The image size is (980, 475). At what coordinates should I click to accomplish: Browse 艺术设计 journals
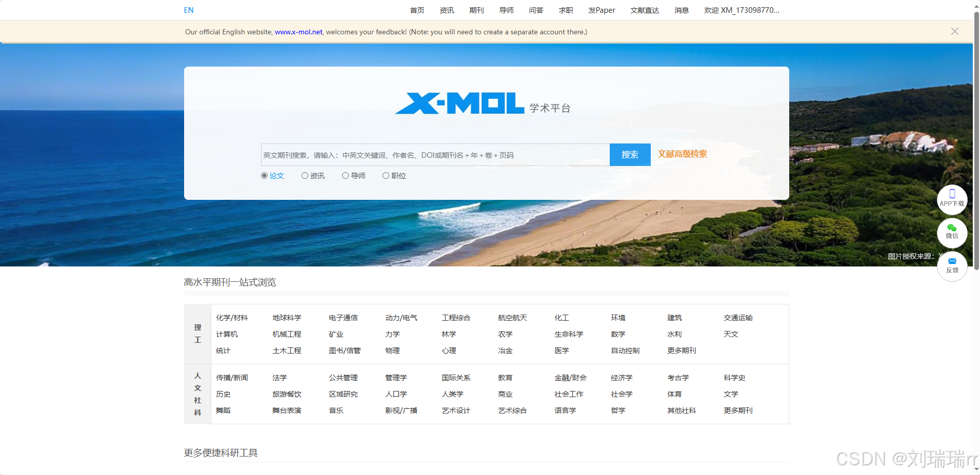click(x=456, y=410)
